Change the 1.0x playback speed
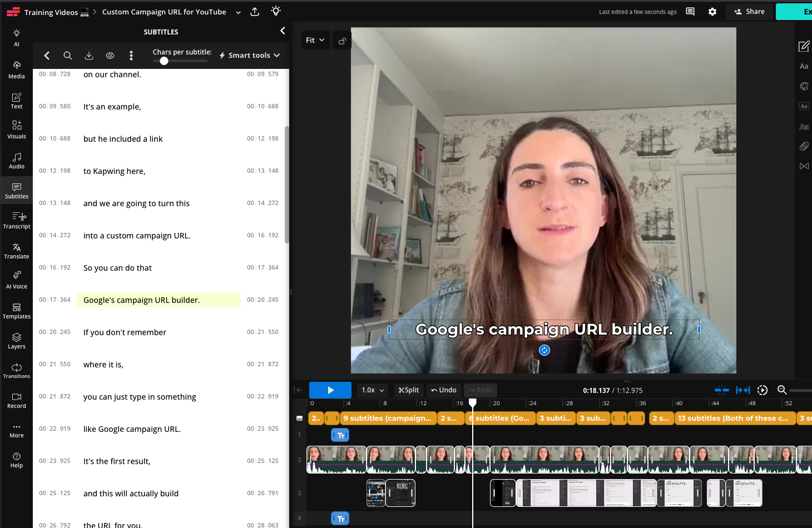This screenshot has width=812, height=528. tap(373, 390)
